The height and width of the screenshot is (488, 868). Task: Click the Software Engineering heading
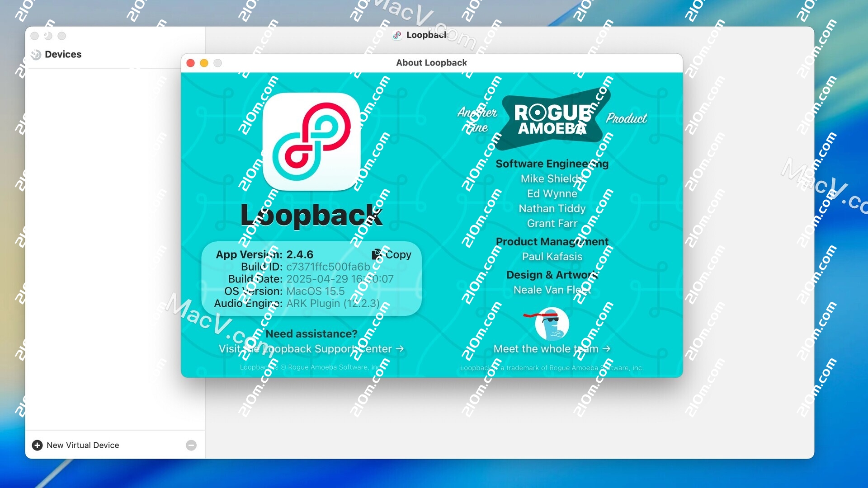click(552, 164)
